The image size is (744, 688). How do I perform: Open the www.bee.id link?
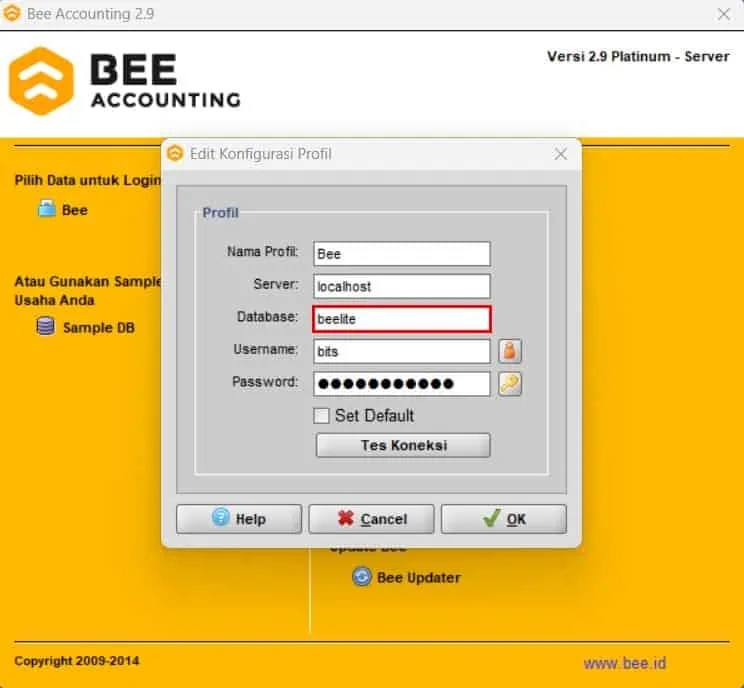point(624,662)
